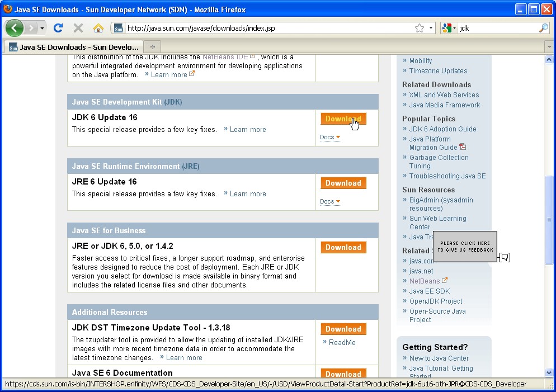Click the browser Back arrow button
The width and height of the screenshot is (556, 392).
[x=15, y=28]
